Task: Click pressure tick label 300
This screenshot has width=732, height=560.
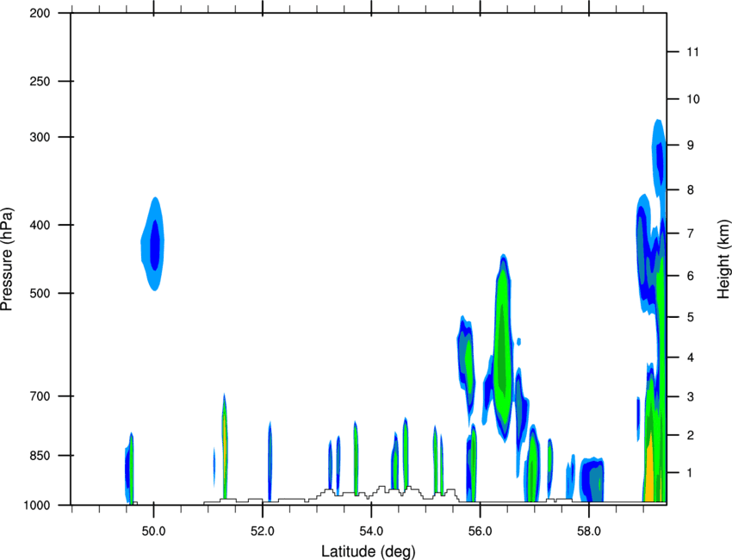Action: (x=40, y=137)
